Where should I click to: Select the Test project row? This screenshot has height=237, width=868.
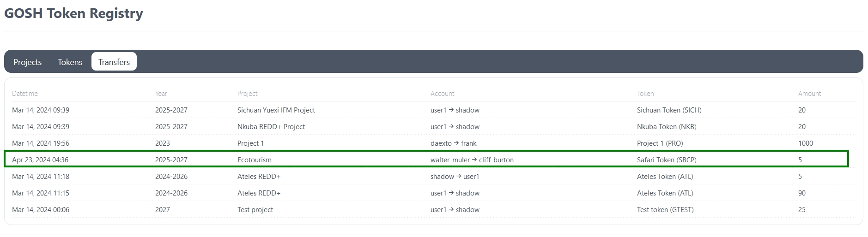click(255, 210)
